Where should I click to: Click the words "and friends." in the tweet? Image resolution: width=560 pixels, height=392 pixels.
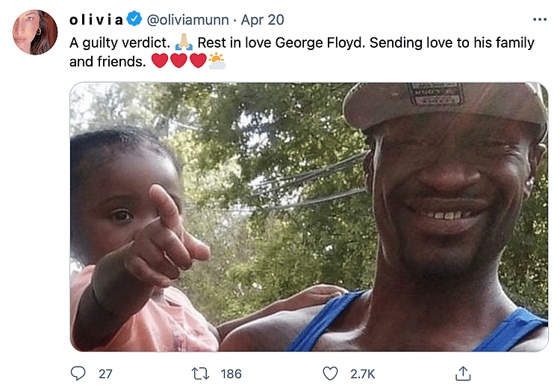coord(108,62)
